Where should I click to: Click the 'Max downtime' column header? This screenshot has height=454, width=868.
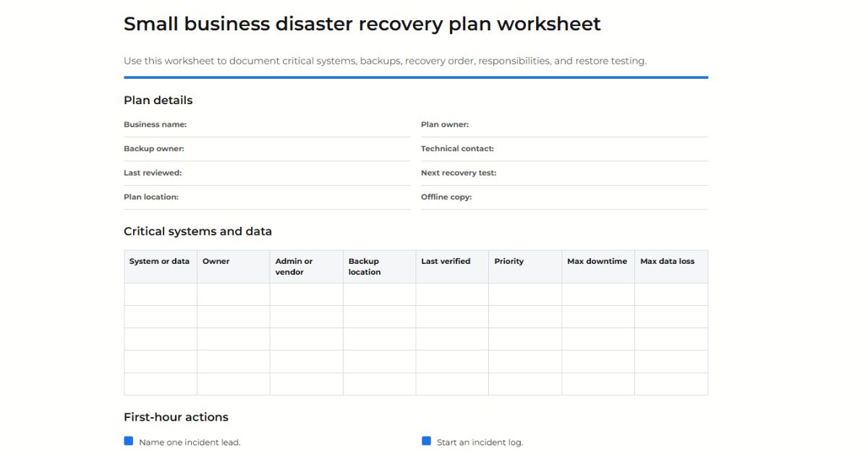pos(598,267)
